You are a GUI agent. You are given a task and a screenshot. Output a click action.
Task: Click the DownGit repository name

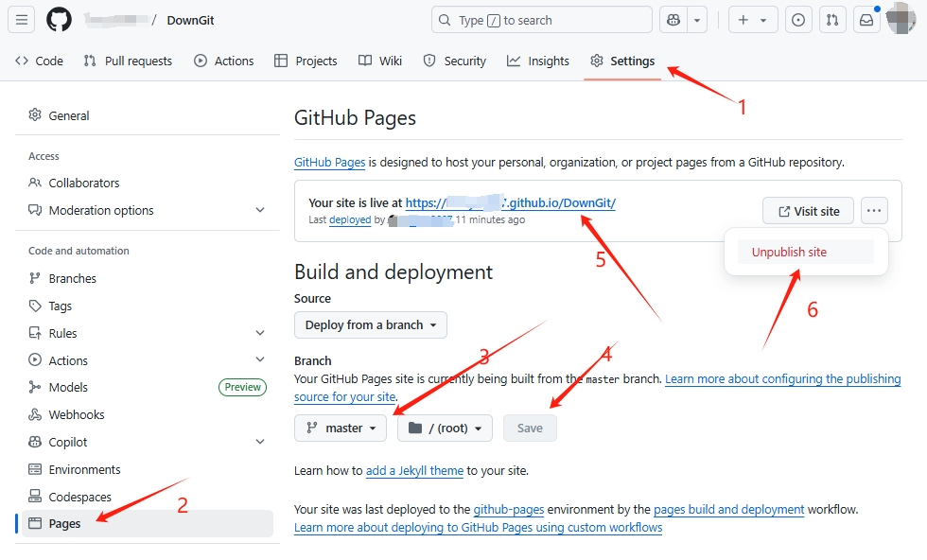pos(190,20)
